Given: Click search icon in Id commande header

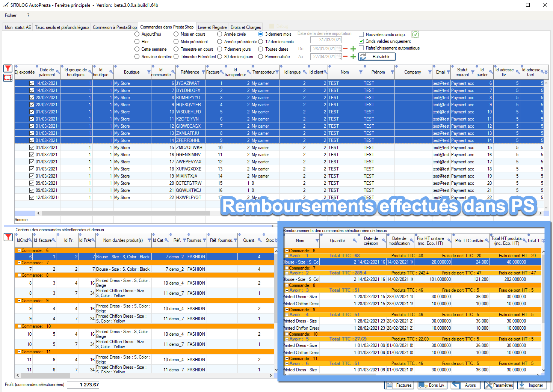Looking at the screenshot, I should tap(173, 72).
